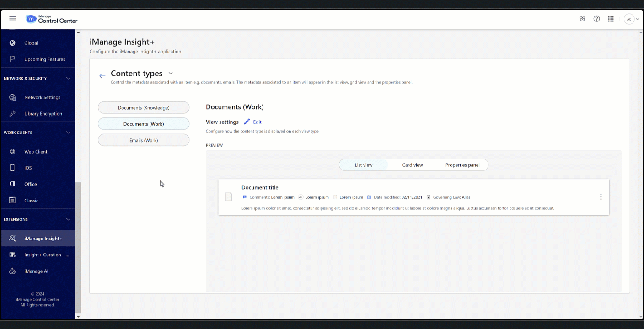The width and height of the screenshot is (644, 329).
Task: Click the notifications icon in header
Action: click(582, 19)
